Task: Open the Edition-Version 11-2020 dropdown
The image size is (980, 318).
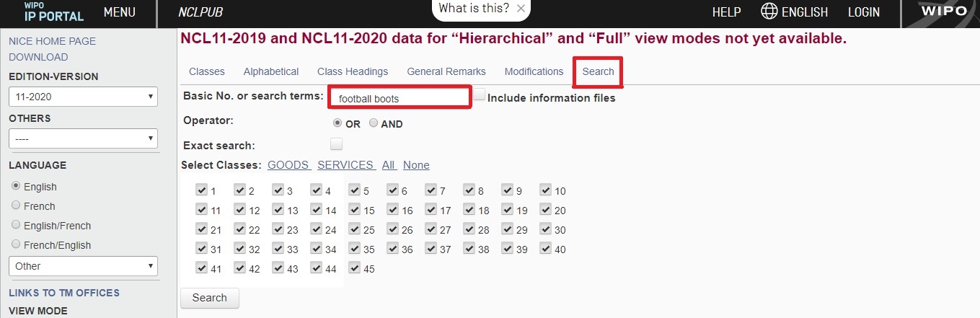Action: (x=83, y=97)
